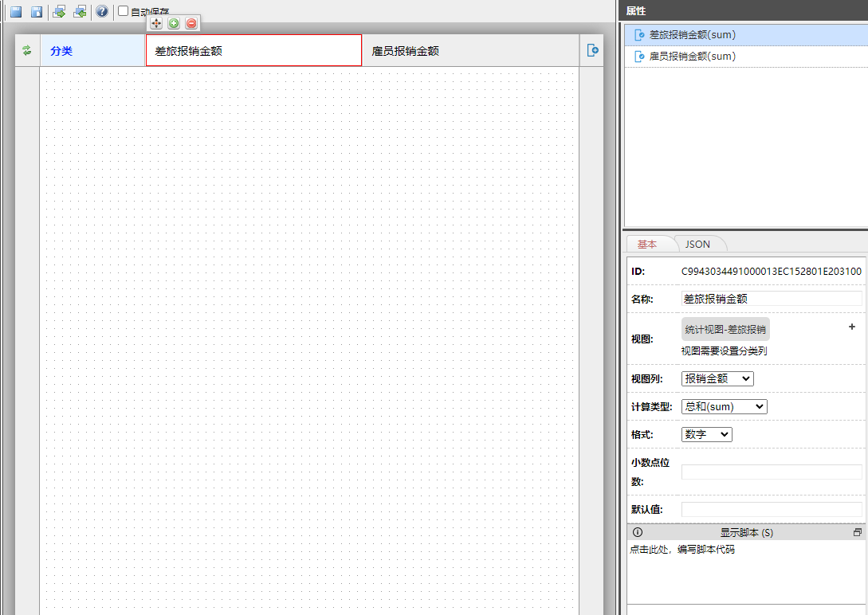Click the export icon right of header row
868x615 pixels.
(592, 50)
